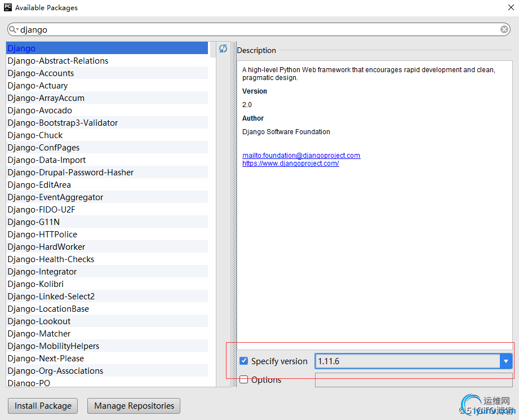Choose Django-Bootstrap3-Validator package
The width and height of the screenshot is (519, 420).
click(107, 122)
